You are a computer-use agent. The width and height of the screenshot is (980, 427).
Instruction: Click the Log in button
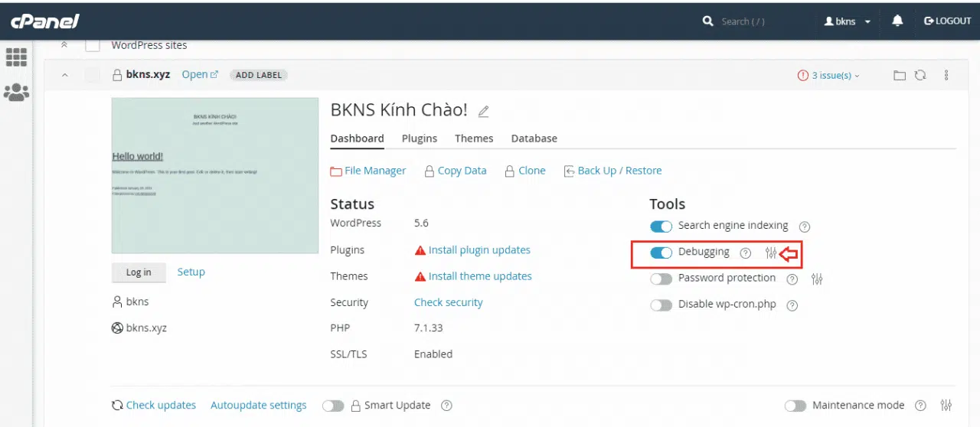(139, 272)
